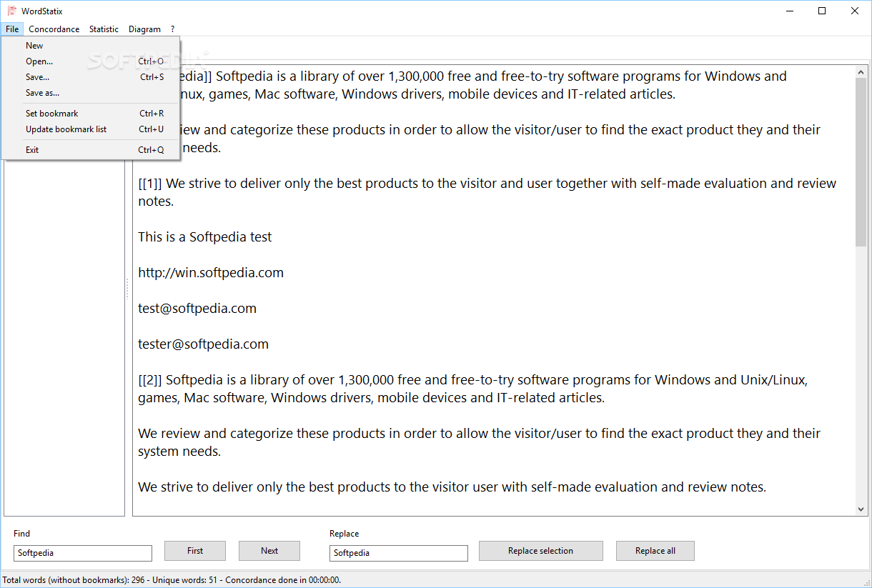Click the text scrollbar down arrow
The image size is (872, 588).
861,509
